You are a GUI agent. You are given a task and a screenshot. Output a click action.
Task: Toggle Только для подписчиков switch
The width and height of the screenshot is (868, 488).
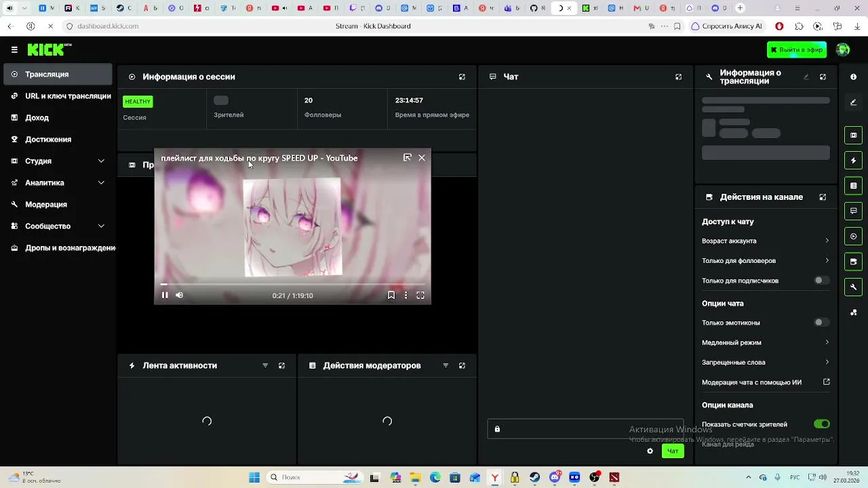pos(821,281)
